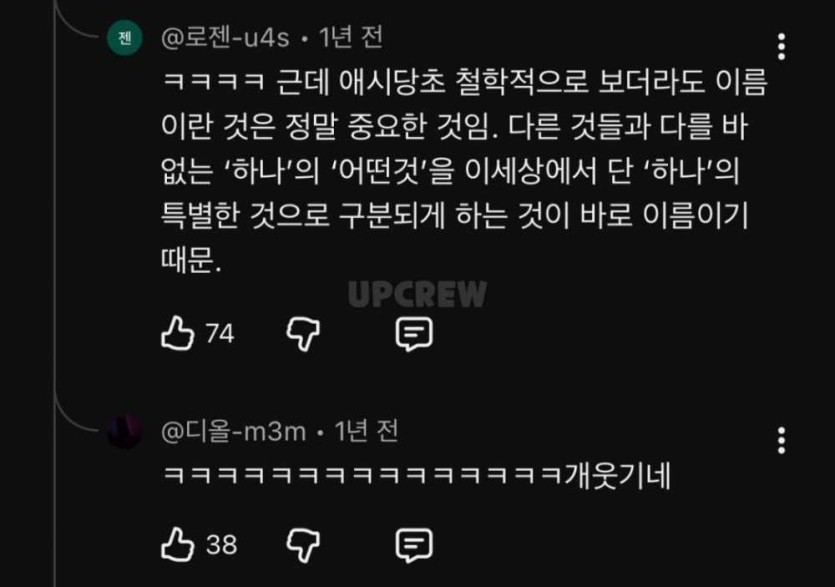Open the @디올-m3m channel link
Viewport: 835px width, 587px height.
(233, 431)
